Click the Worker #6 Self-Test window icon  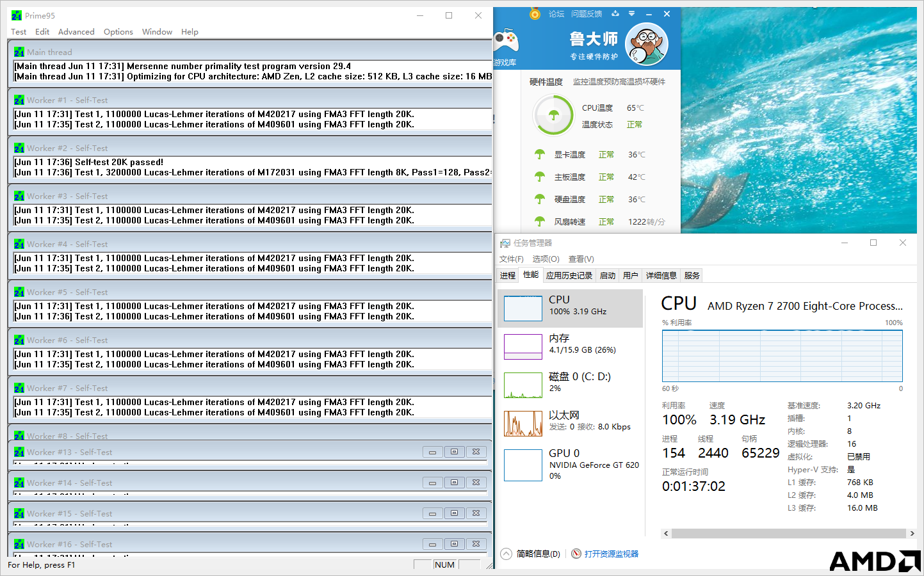click(x=19, y=340)
